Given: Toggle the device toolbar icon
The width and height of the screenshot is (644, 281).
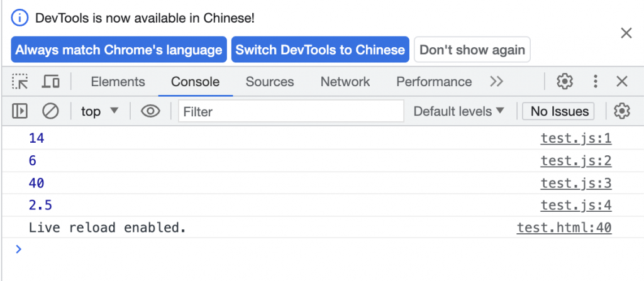Looking at the screenshot, I should click(51, 82).
